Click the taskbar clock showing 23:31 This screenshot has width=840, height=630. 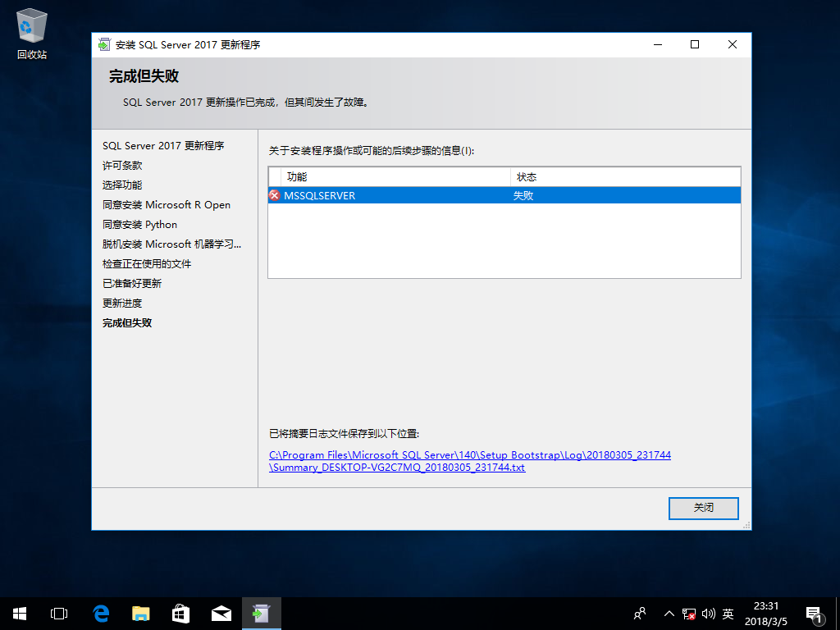point(766,614)
